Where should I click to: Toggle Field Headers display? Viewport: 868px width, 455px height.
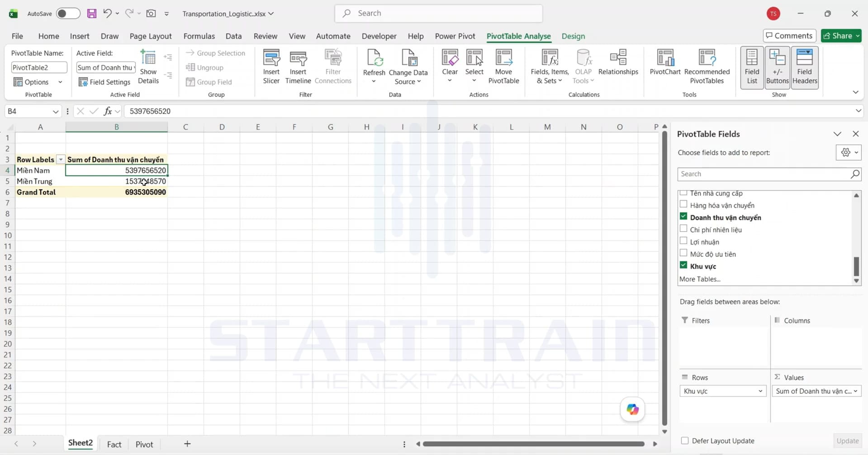click(x=805, y=67)
